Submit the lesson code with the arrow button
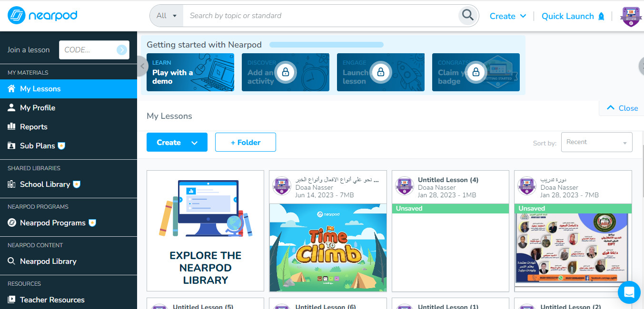Viewport: 644px width, 309px height. [122, 49]
